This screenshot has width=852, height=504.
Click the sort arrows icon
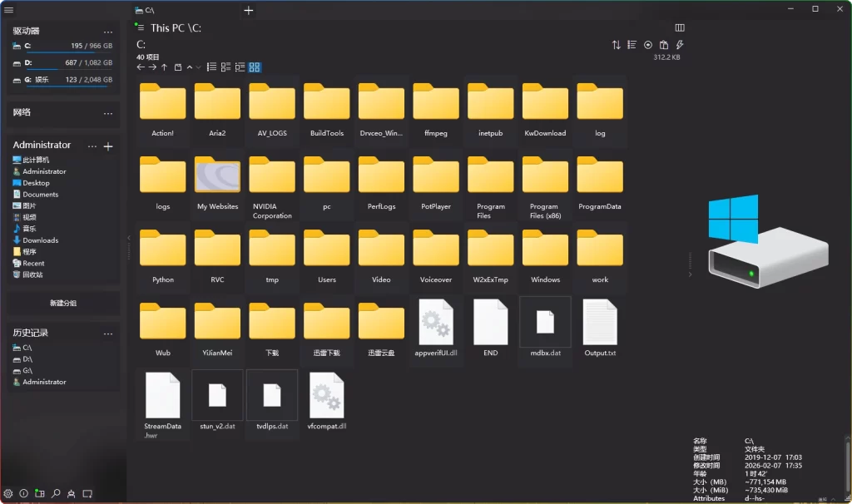click(x=617, y=45)
